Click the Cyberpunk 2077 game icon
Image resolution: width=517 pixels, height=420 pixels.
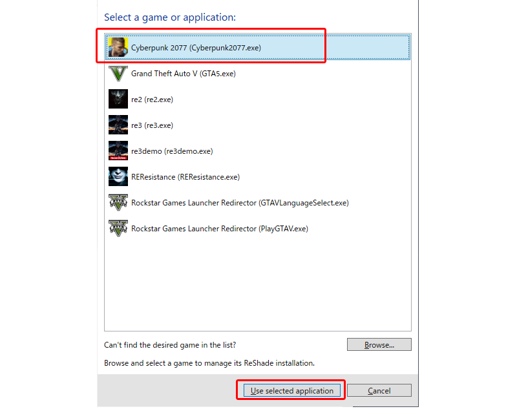[x=118, y=47]
